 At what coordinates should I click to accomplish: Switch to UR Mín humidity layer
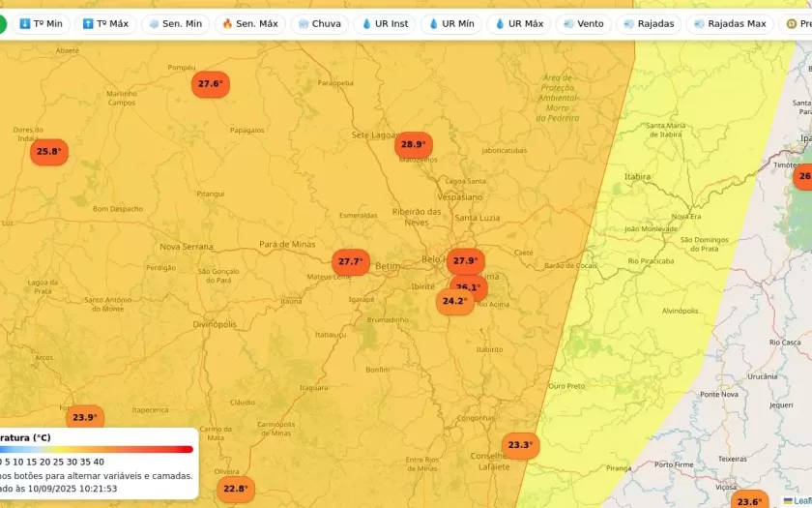tap(451, 23)
